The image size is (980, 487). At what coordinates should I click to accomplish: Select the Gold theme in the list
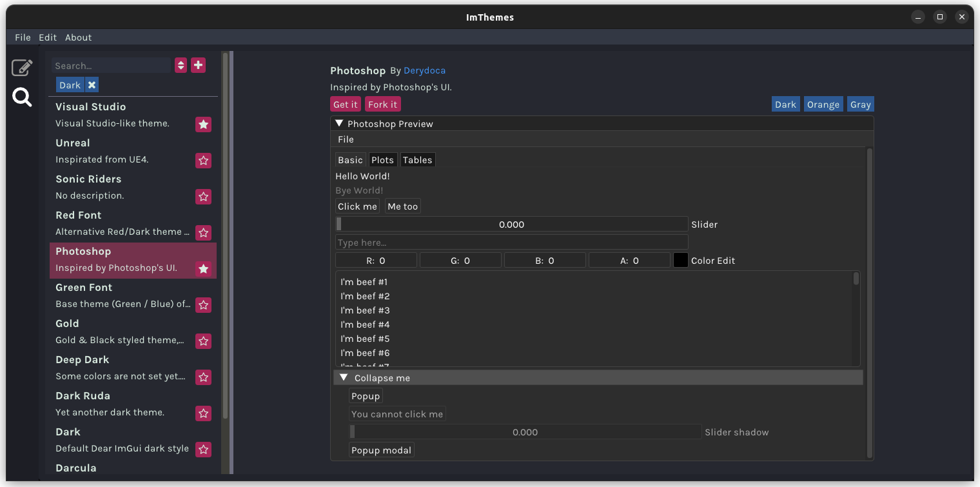pos(133,333)
